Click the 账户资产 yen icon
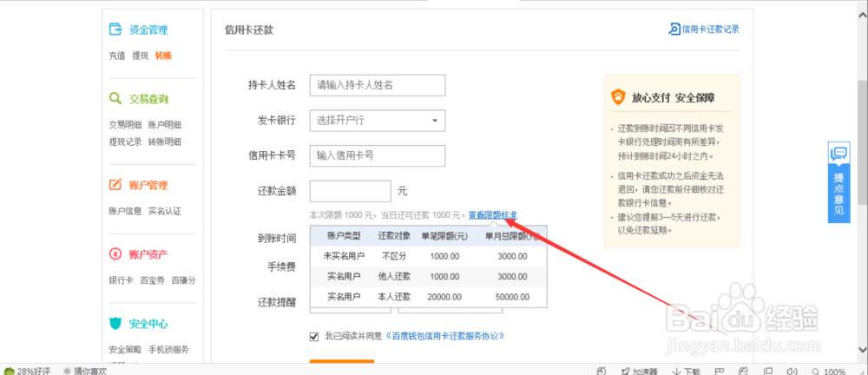 click(115, 254)
